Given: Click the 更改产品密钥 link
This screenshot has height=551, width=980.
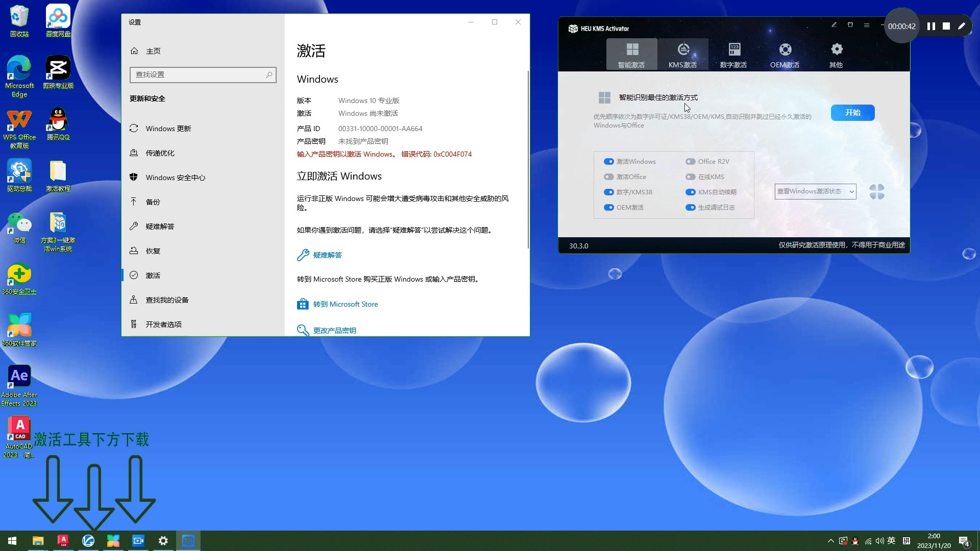Looking at the screenshot, I should point(334,331).
